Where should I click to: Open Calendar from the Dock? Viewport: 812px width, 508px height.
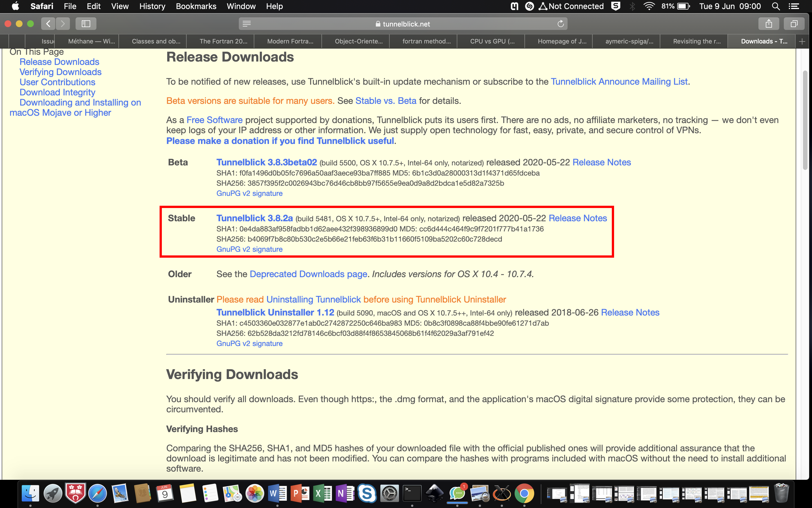(165, 493)
